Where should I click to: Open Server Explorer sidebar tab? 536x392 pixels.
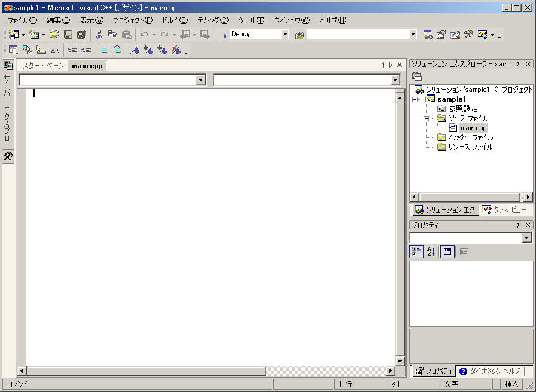pyautogui.click(x=8, y=104)
